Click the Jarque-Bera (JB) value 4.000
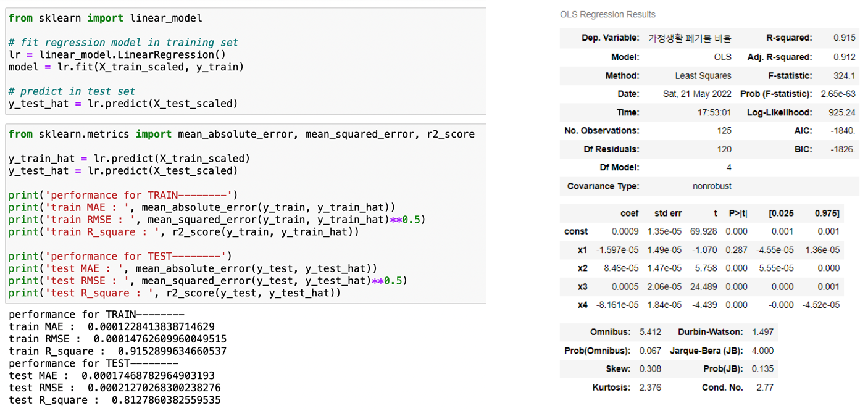 pyautogui.click(x=762, y=351)
